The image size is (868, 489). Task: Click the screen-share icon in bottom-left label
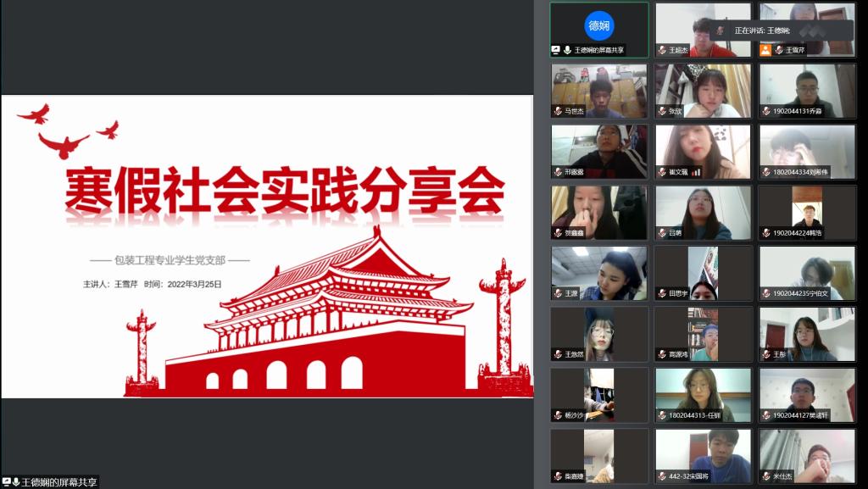(6, 482)
